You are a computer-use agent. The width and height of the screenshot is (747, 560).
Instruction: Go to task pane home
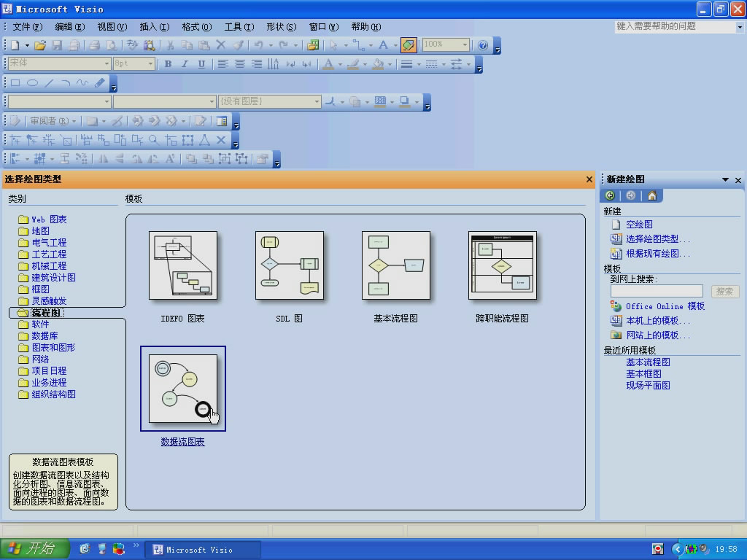click(651, 195)
